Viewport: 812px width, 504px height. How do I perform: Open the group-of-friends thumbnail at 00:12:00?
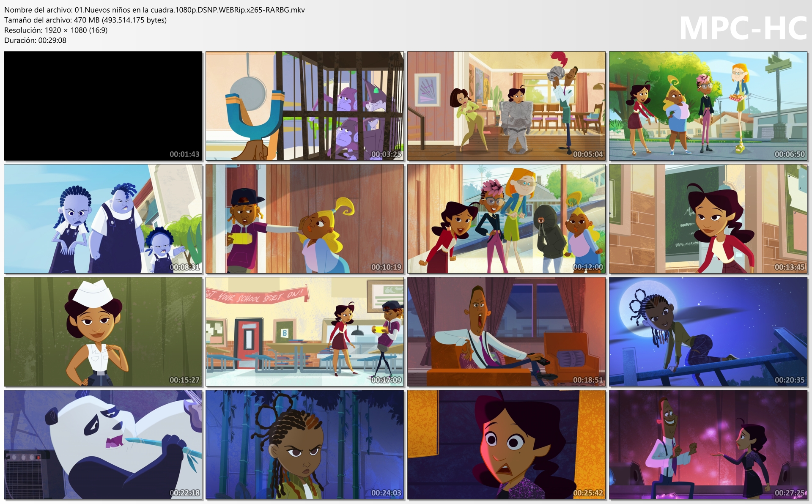tap(506, 219)
